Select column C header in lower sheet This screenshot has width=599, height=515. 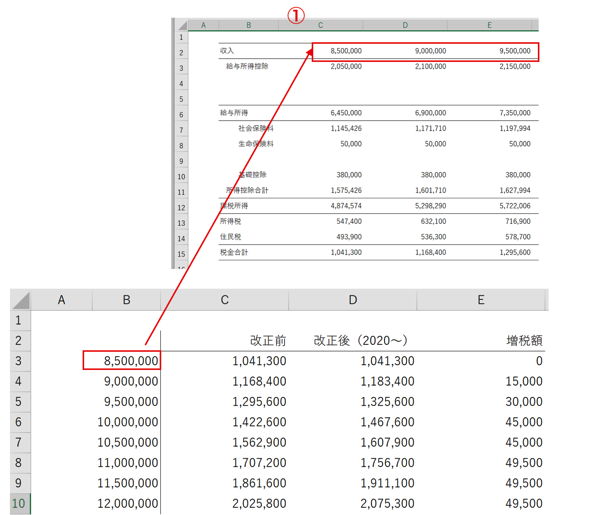(x=225, y=300)
